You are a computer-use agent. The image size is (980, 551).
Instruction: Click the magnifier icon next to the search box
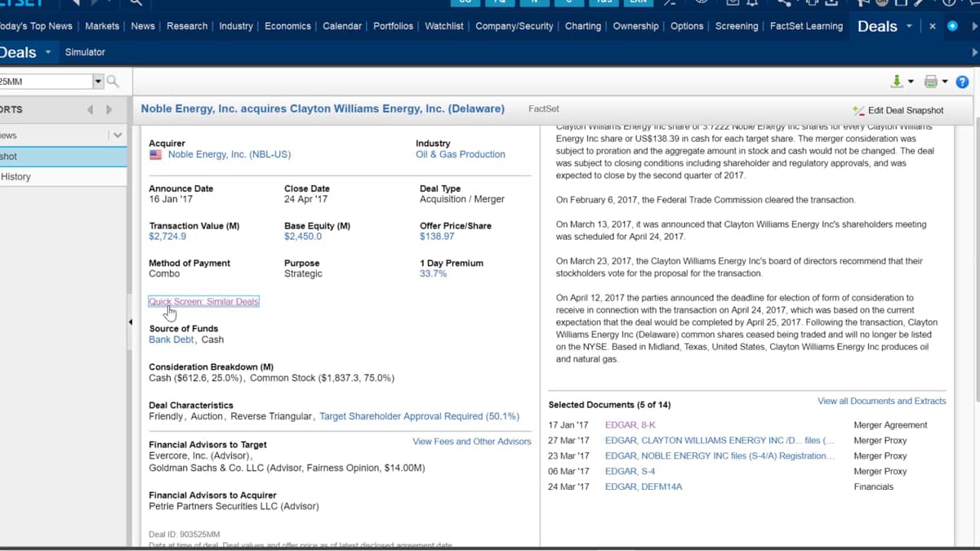pos(113,82)
